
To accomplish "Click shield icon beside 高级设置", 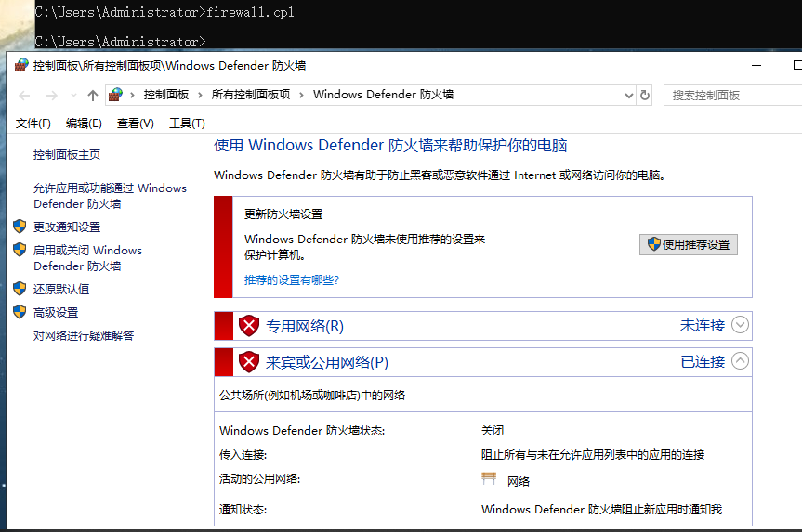I will coord(20,312).
